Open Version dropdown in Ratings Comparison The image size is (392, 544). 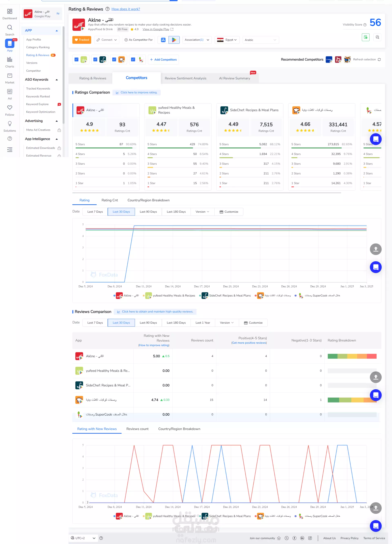point(202,212)
